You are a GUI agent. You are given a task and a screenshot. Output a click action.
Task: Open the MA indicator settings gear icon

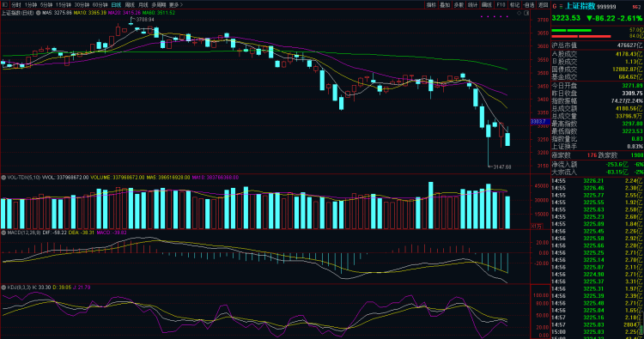click(x=38, y=13)
